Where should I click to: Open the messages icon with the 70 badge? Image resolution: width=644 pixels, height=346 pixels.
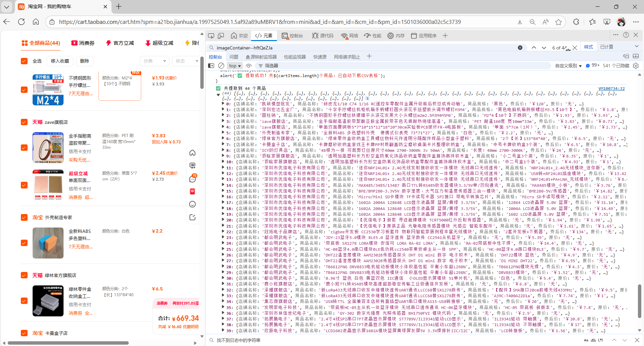click(x=193, y=178)
